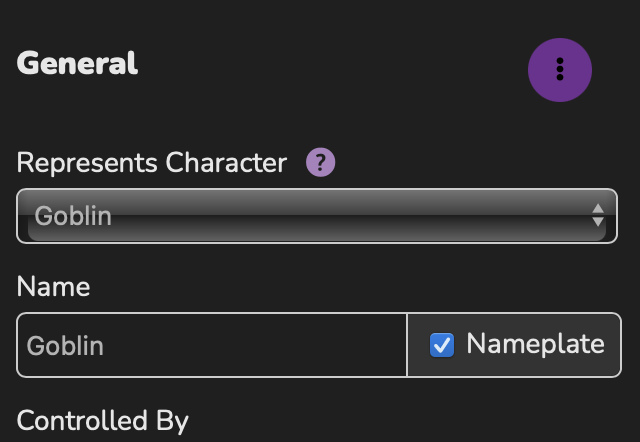Choose a different character than Goblin
640x442 pixels.
point(317,216)
